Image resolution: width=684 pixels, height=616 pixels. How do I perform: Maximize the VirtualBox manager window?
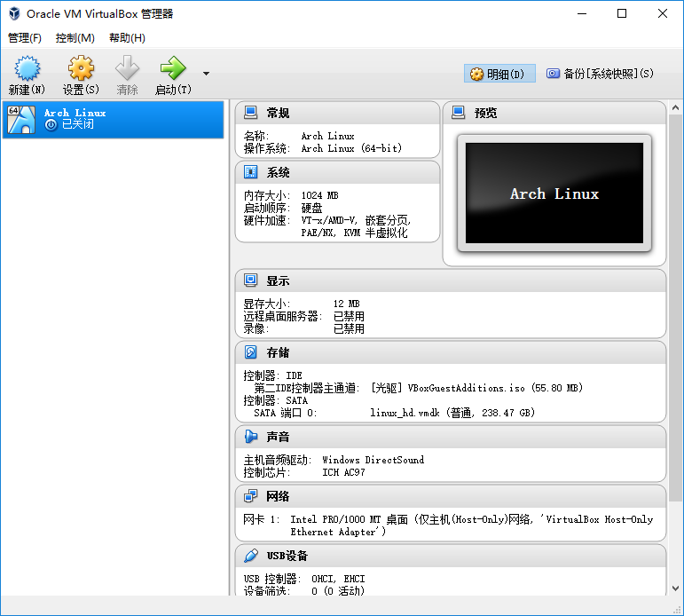622,13
